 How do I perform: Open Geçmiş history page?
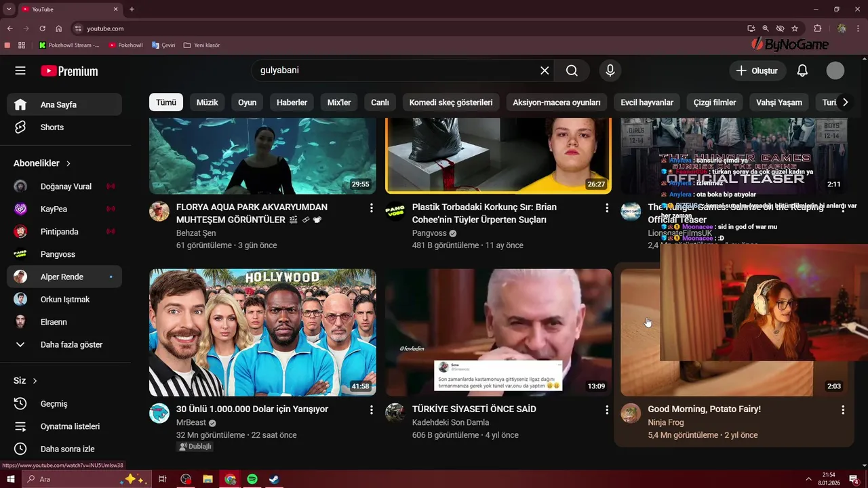point(64,404)
